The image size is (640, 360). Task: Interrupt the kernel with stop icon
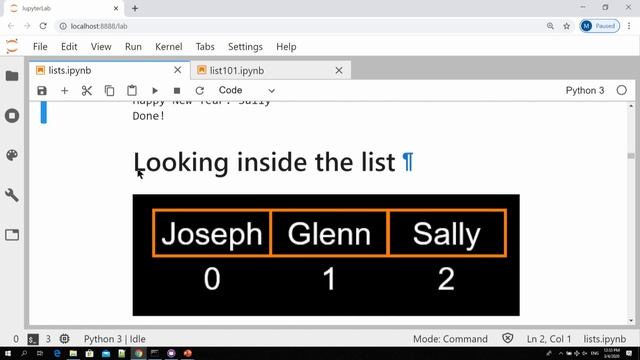pyautogui.click(x=177, y=91)
